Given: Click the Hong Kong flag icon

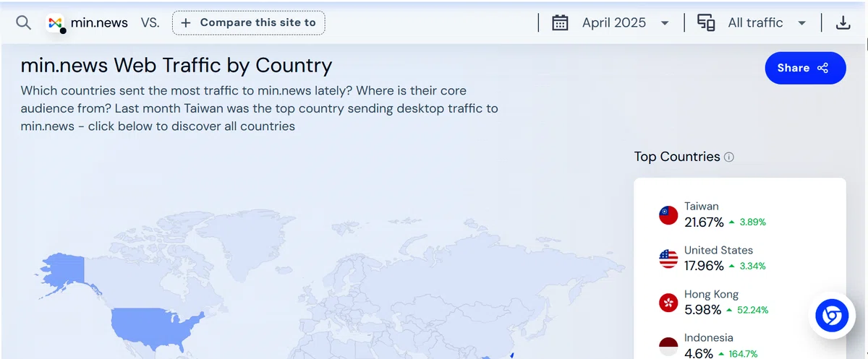Looking at the screenshot, I should [668, 303].
